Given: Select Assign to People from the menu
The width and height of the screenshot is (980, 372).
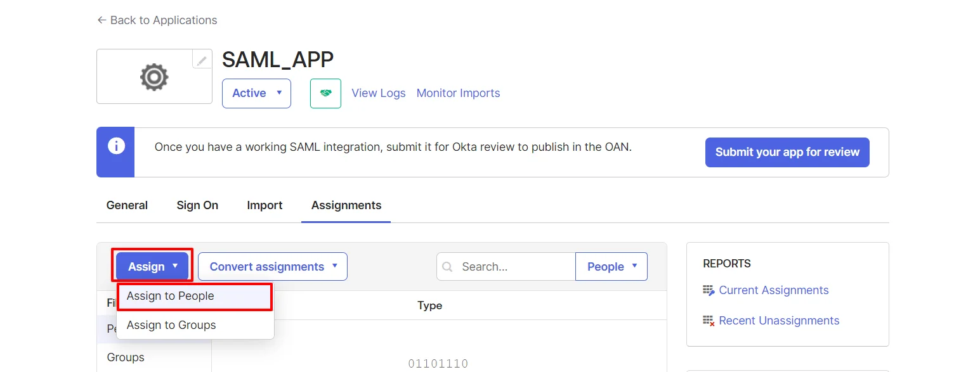Looking at the screenshot, I should point(169,296).
